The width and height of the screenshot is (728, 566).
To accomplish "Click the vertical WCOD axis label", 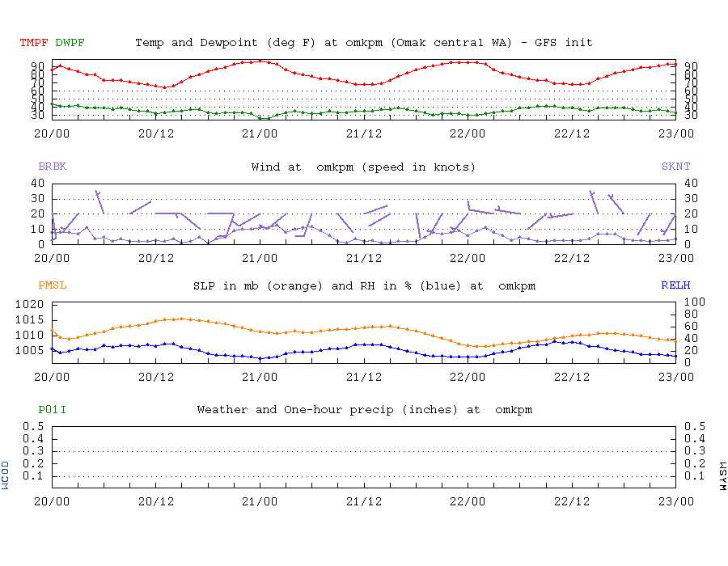I will [x=5, y=475].
